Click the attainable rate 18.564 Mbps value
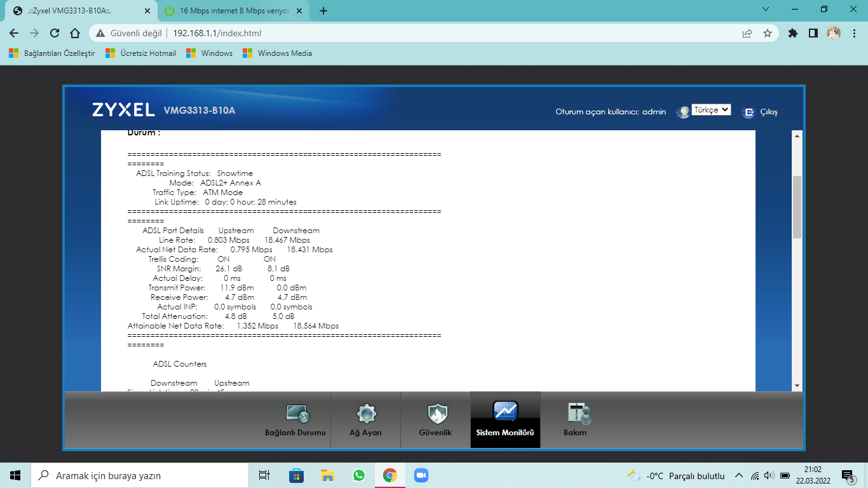The image size is (868, 488). click(316, 326)
